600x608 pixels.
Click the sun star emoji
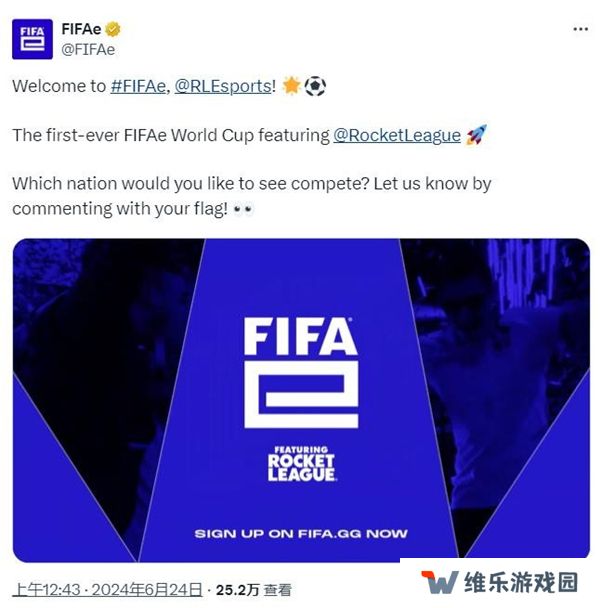[292, 86]
